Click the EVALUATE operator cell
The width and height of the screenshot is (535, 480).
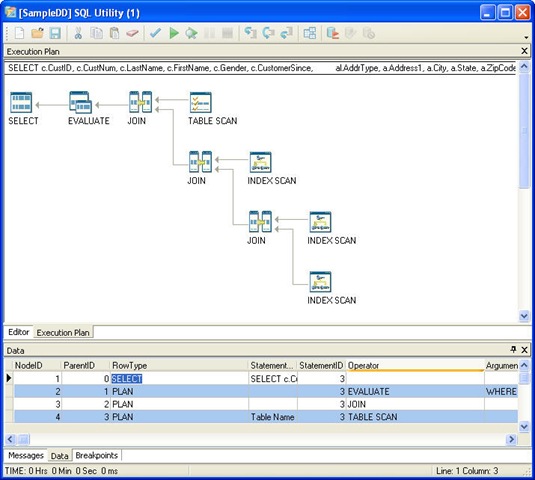(415, 391)
